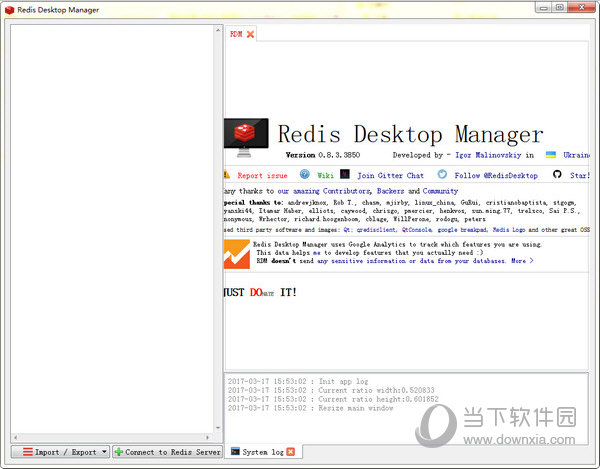Viewport: 600px width, 469px height.
Task: Click the warning icon beside Report issue
Action: tap(227, 174)
